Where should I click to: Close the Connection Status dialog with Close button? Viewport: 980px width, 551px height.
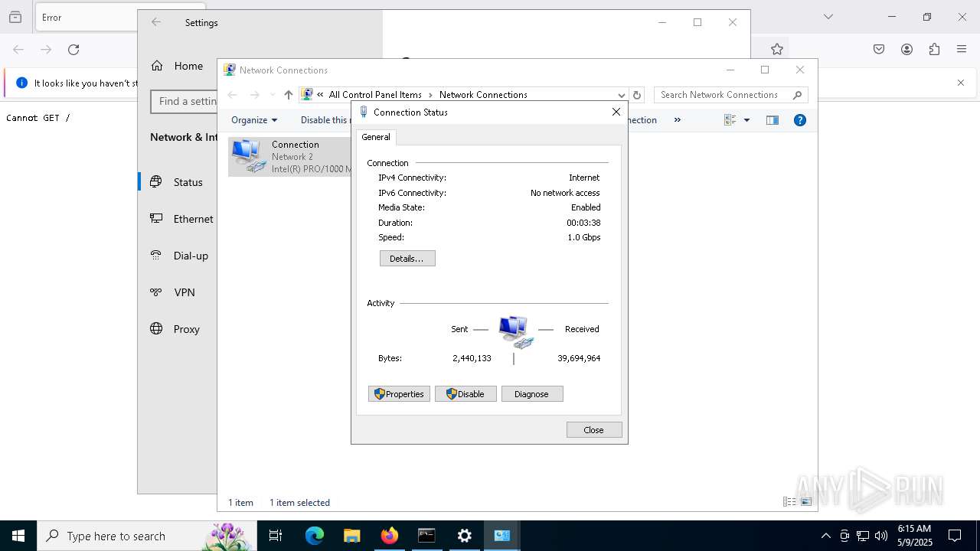pos(594,430)
